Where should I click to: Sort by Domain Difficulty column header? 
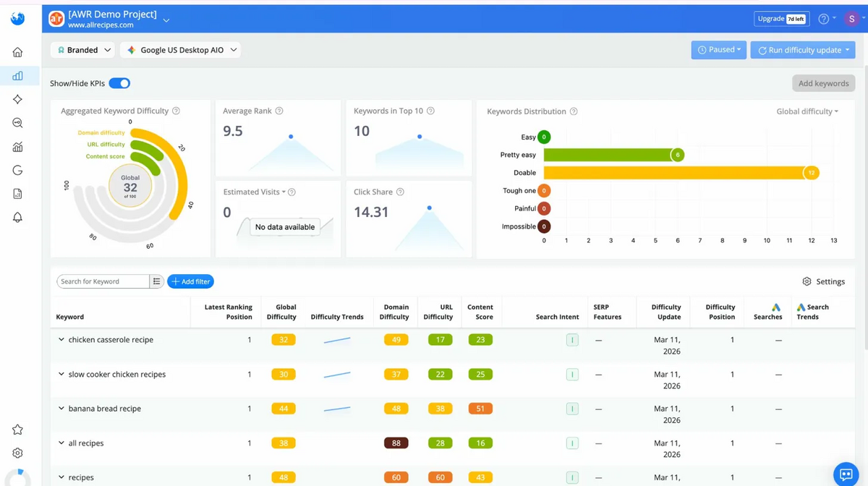[x=394, y=312]
